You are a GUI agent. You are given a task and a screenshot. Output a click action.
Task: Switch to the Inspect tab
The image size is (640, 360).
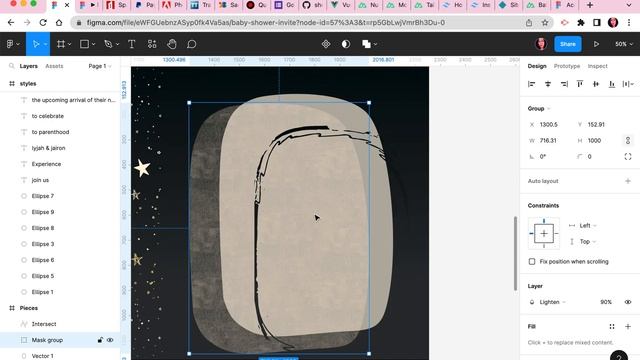(x=598, y=66)
